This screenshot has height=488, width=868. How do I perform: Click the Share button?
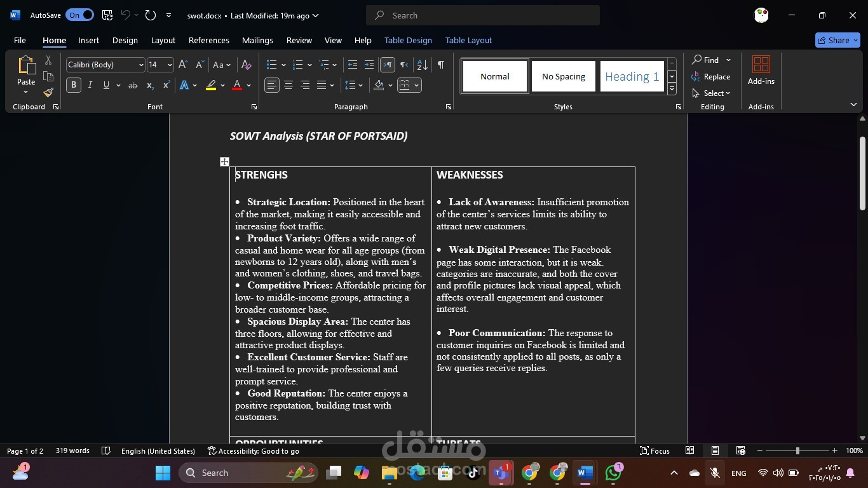tap(837, 40)
